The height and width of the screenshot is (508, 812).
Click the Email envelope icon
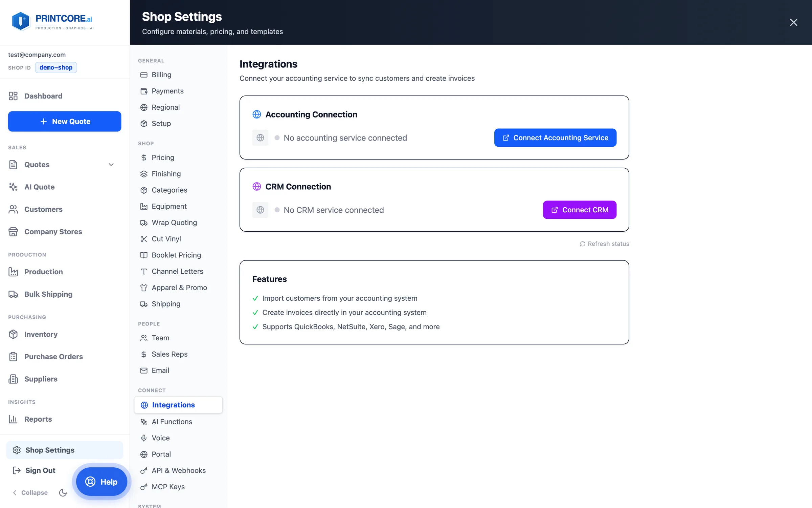144,371
